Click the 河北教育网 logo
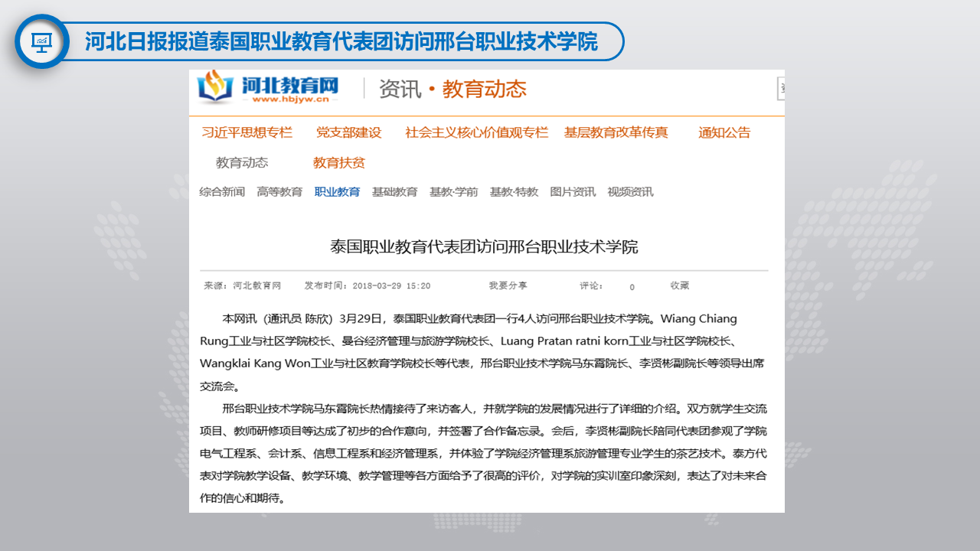Image resolution: width=980 pixels, height=551 pixels. click(x=268, y=88)
